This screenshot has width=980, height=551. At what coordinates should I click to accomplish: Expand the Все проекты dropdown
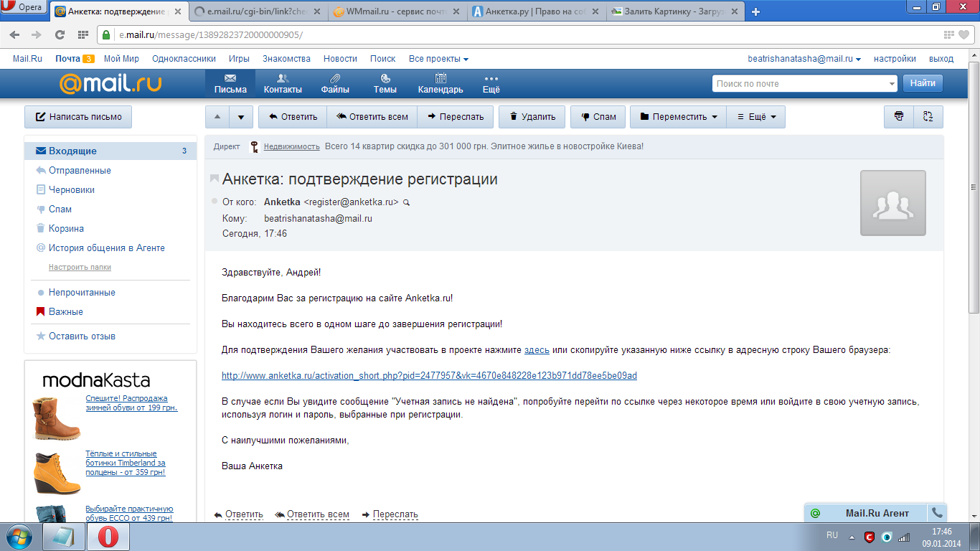click(x=438, y=59)
